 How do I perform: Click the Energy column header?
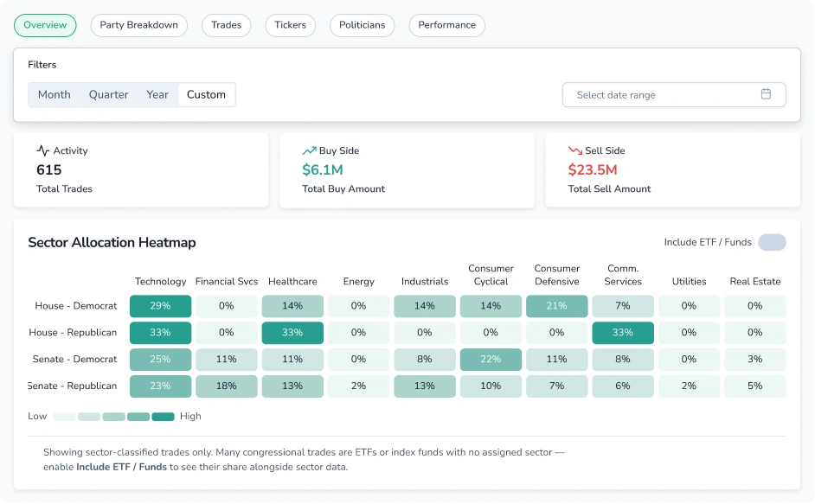(359, 282)
